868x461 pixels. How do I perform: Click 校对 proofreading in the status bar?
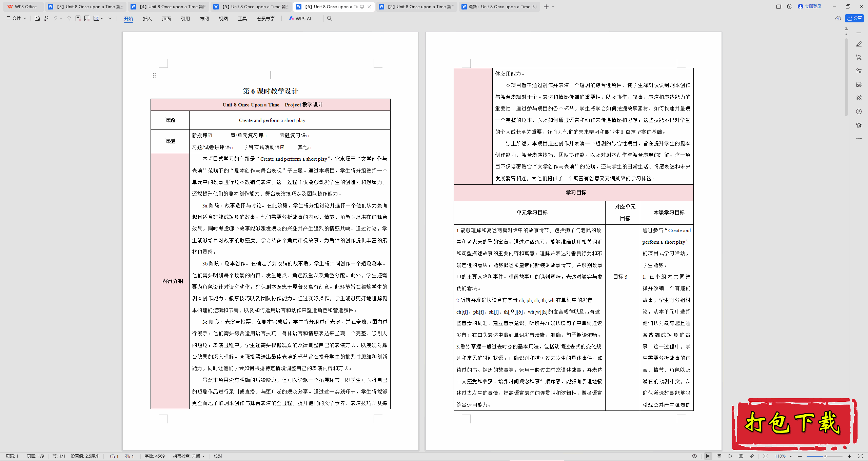(218, 456)
